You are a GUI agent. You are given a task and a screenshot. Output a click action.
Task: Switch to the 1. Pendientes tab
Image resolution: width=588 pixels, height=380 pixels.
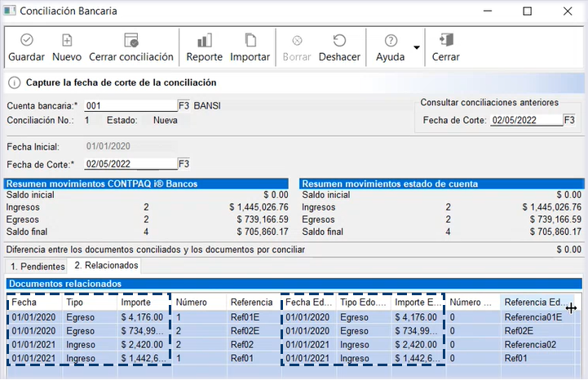click(38, 267)
